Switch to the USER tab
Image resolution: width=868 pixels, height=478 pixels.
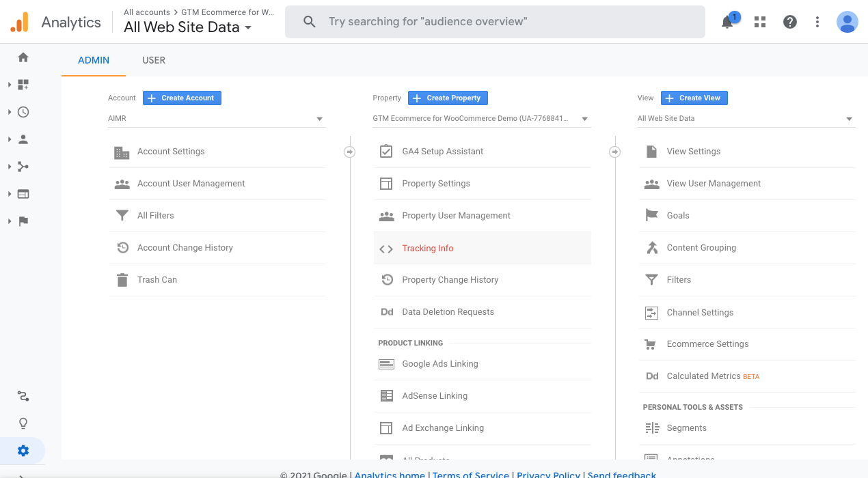click(x=154, y=60)
